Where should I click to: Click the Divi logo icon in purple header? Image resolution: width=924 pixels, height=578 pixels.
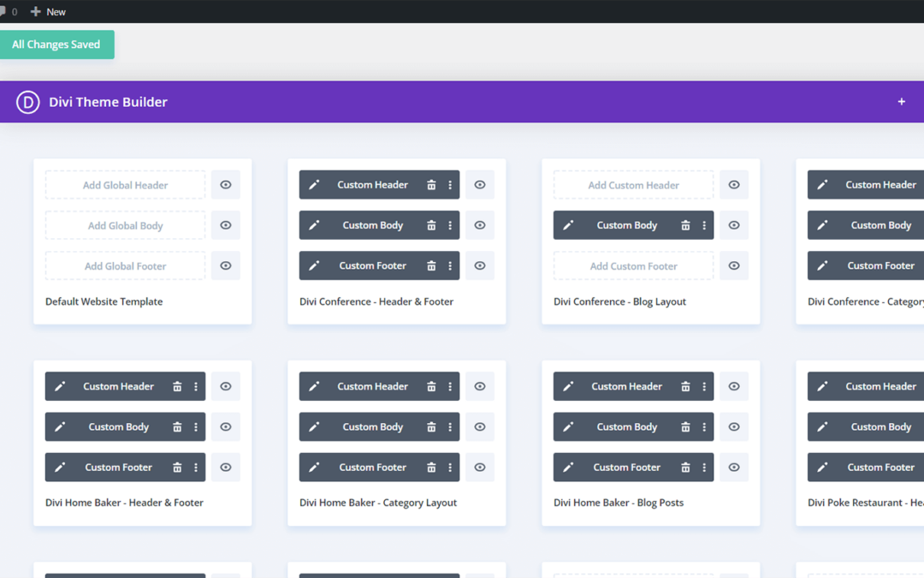(x=28, y=103)
